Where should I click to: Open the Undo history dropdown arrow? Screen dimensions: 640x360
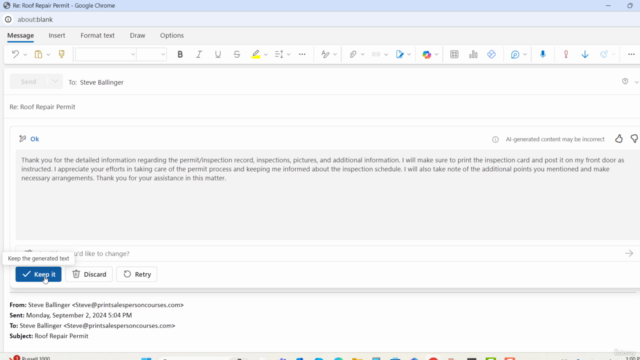pyautogui.click(x=25, y=55)
